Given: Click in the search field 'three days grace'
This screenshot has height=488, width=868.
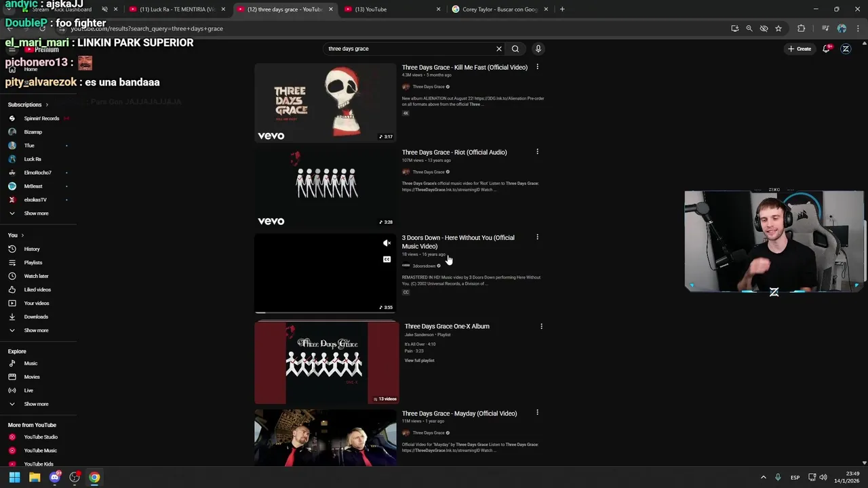Looking at the screenshot, I should tap(411, 49).
